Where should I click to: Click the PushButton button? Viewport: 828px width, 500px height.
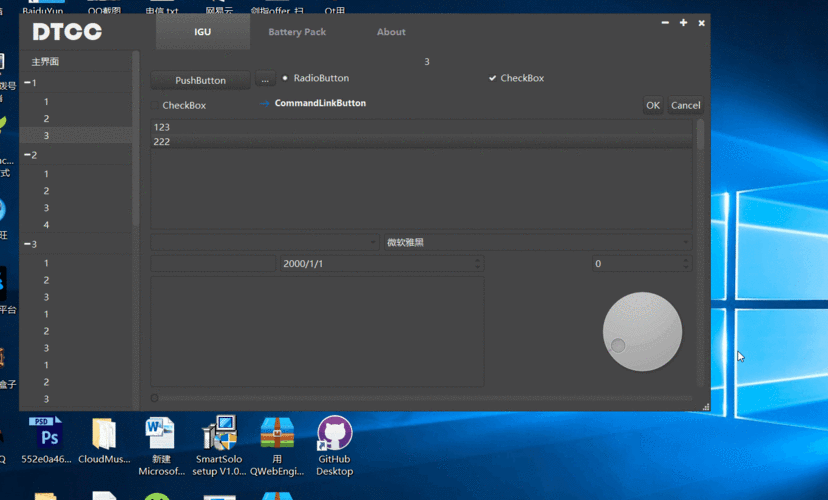(200, 80)
